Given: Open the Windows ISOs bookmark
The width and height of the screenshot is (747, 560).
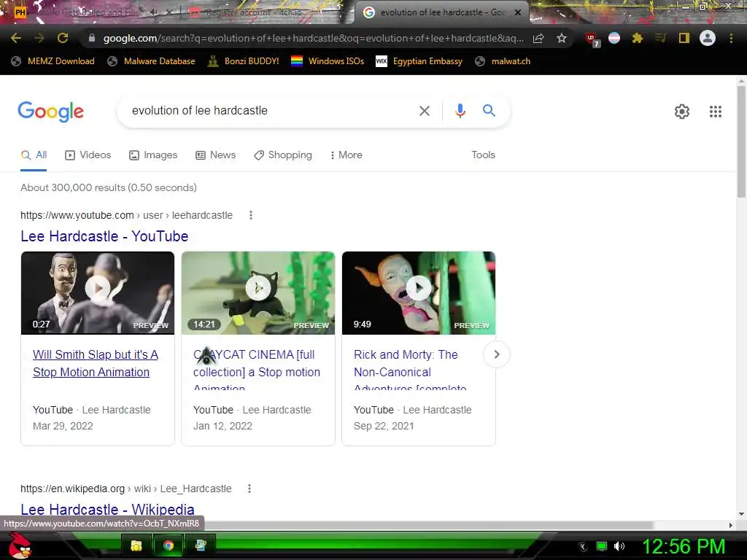Looking at the screenshot, I should (328, 61).
